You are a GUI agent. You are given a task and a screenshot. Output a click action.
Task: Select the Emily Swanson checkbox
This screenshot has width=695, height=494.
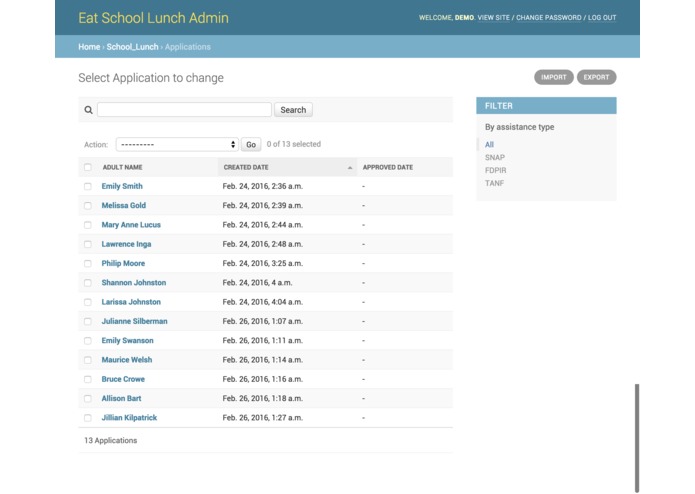pyautogui.click(x=87, y=341)
